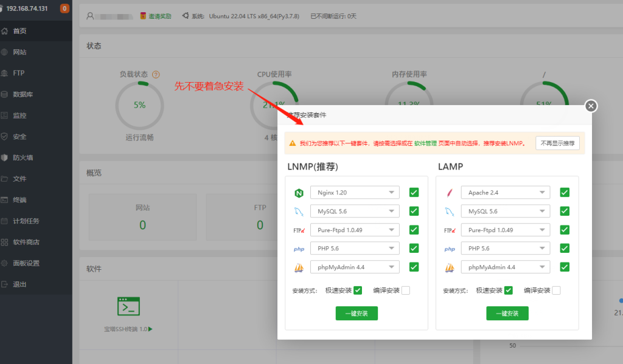Toggle 极速安装 checkbox under LNMP
The image size is (623, 364).
[358, 290]
